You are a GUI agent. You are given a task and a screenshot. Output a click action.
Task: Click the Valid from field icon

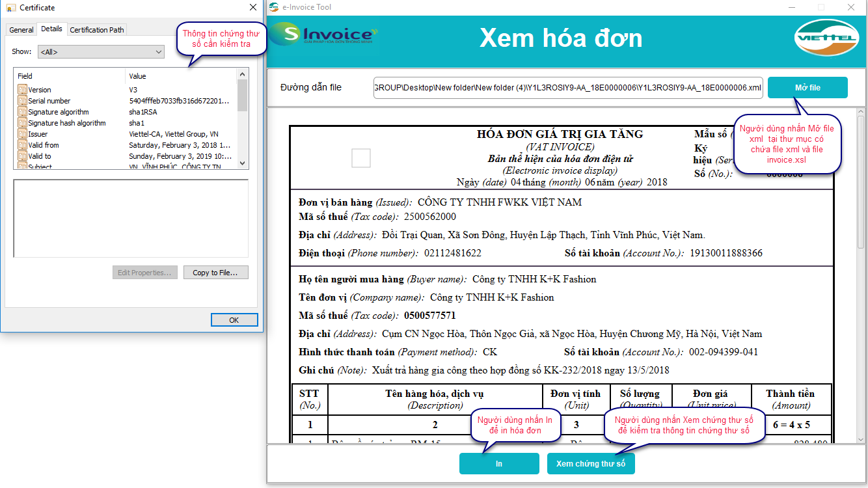pyautogui.click(x=22, y=145)
